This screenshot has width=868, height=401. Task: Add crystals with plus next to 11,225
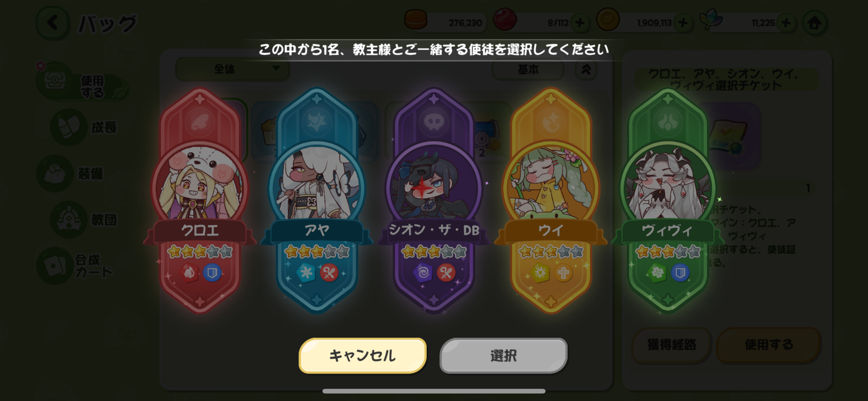[786, 23]
